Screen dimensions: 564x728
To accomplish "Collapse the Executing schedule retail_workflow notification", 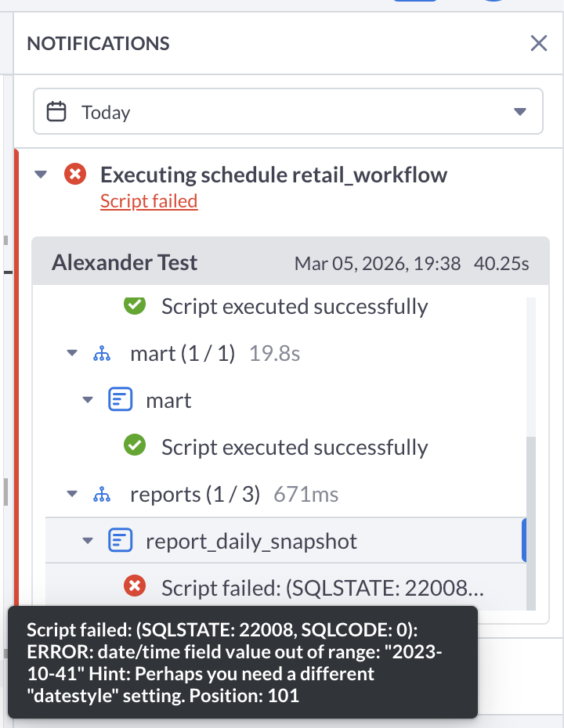I will pyautogui.click(x=41, y=175).
